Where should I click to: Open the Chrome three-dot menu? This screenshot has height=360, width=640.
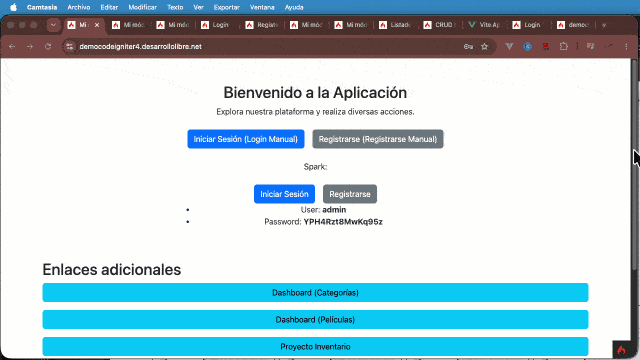point(627,47)
